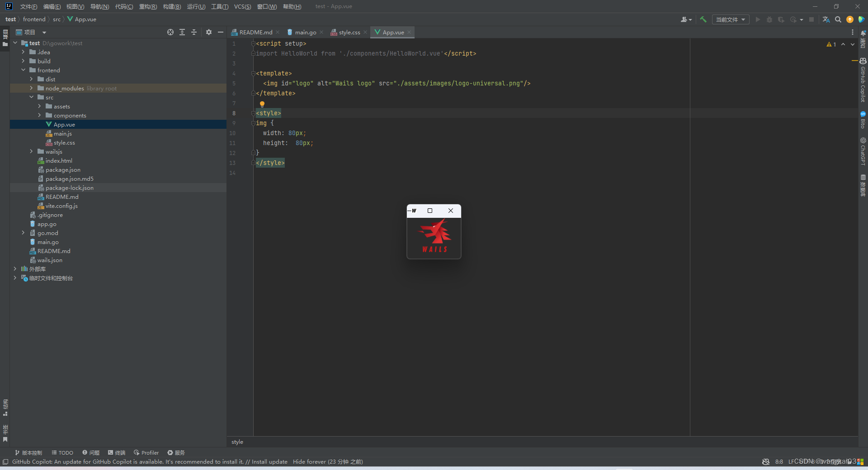Expand 外部库 external libraries node
Viewport: 868px width, 470px height.
[15, 269]
